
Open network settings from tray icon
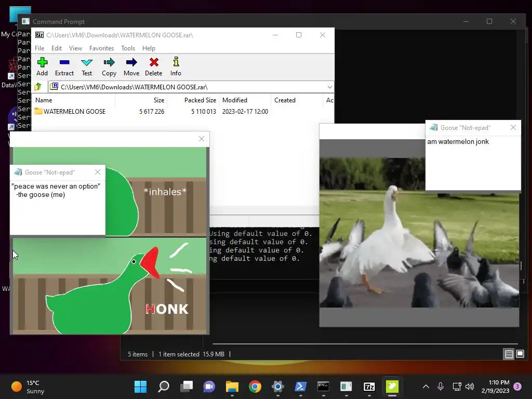click(x=457, y=387)
